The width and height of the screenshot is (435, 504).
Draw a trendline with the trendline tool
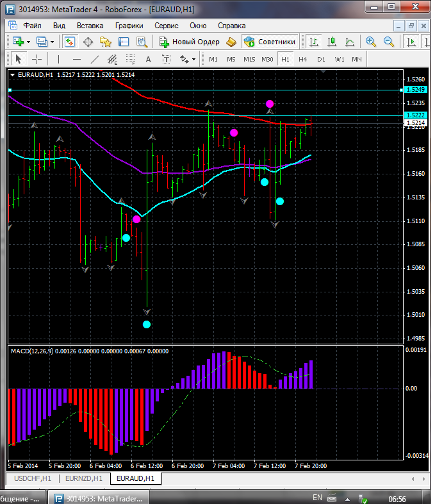click(95, 59)
